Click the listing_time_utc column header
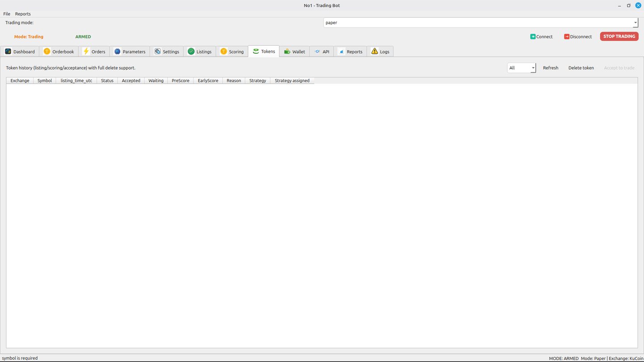The image size is (644, 362). (76, 80)
